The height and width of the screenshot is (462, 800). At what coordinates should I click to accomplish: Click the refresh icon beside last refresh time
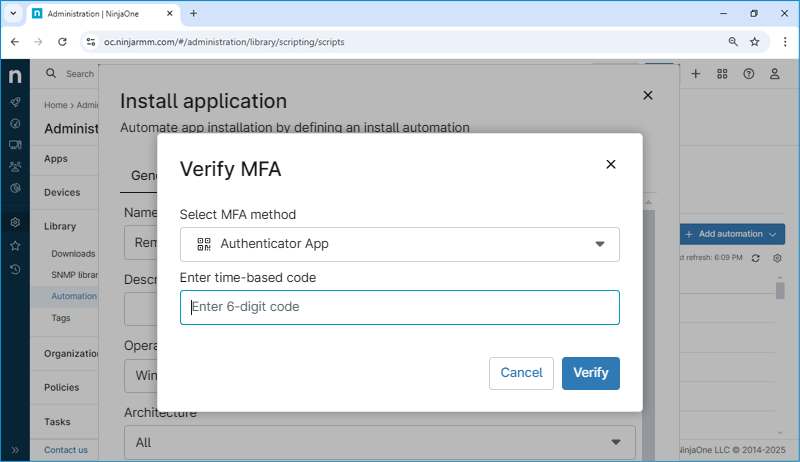pos(756,258)
